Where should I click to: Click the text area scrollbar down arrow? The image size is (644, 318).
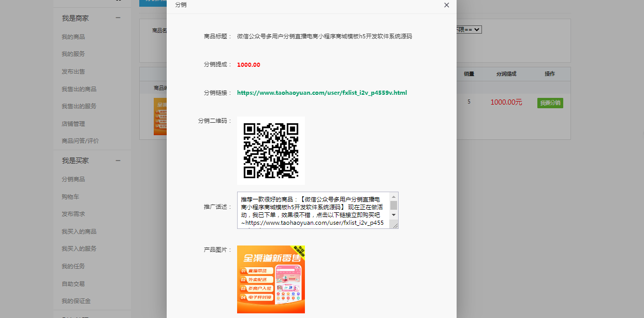(394, 214)
